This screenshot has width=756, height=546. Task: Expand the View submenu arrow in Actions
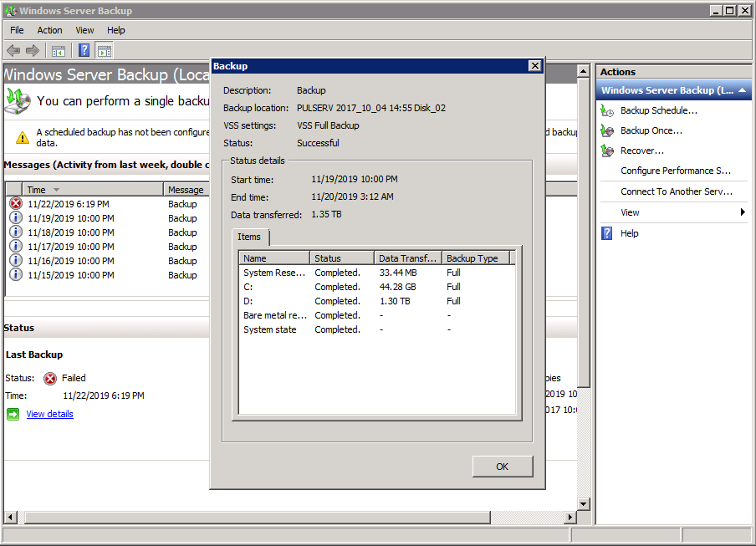(743, 212)
